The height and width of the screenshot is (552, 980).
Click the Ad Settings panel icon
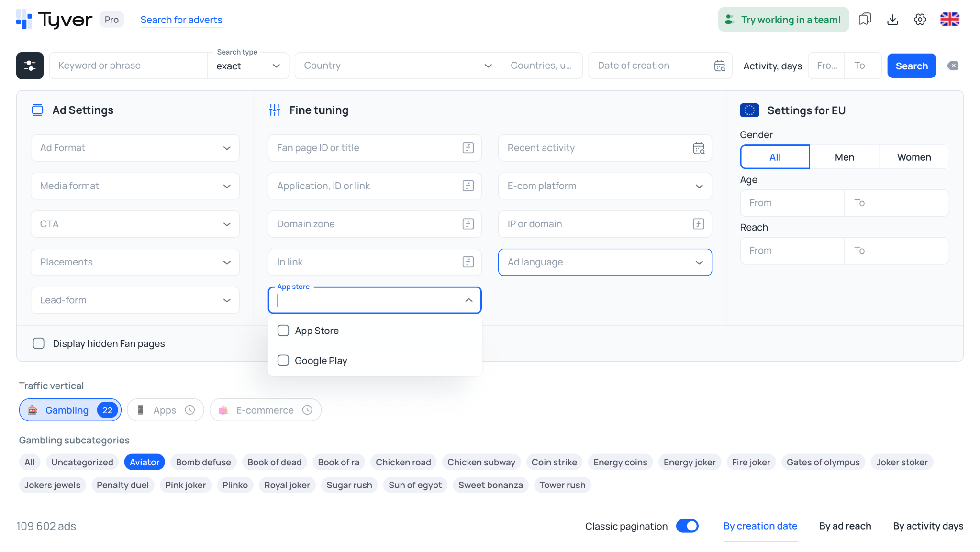click(37, 110)
